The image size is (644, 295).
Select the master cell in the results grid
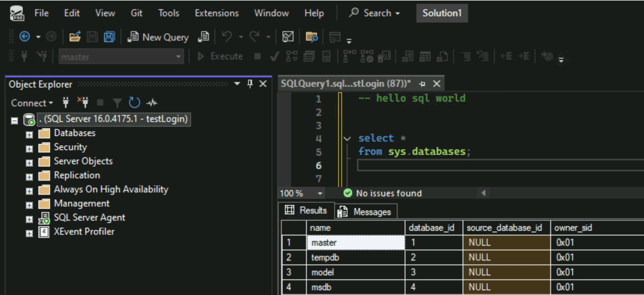tap(355, 242)
